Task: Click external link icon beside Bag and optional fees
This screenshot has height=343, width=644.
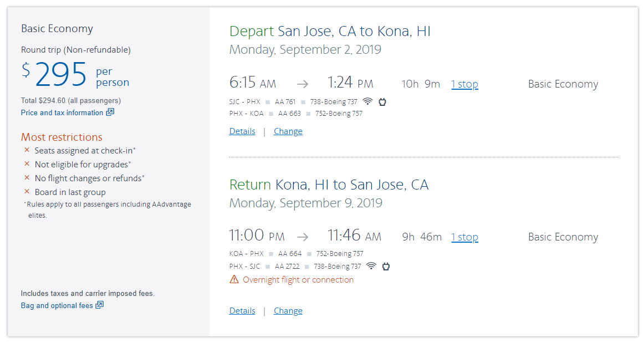Action: 100,305
